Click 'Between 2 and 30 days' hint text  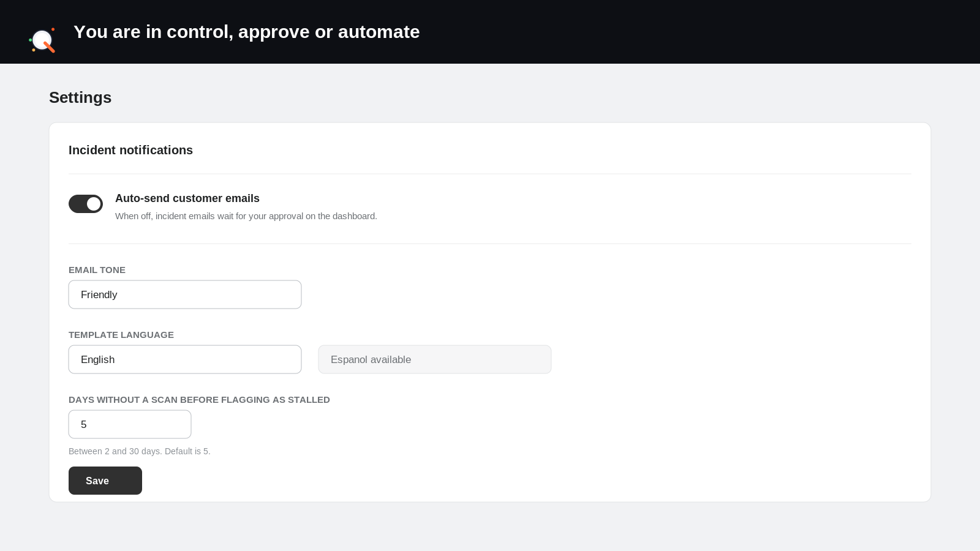tap(140, 451)
